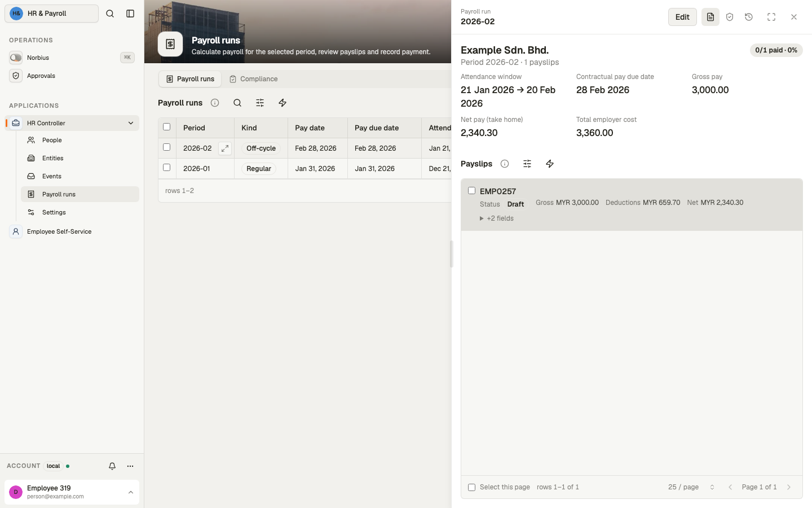Open notifications bell icon

click(112, 466)
